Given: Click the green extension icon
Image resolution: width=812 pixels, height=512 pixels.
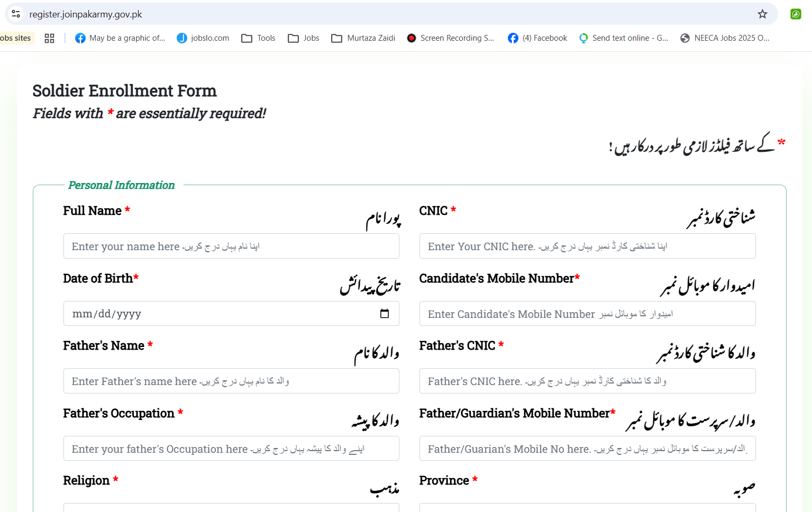Looking at the screenshot, I should 796,14.
